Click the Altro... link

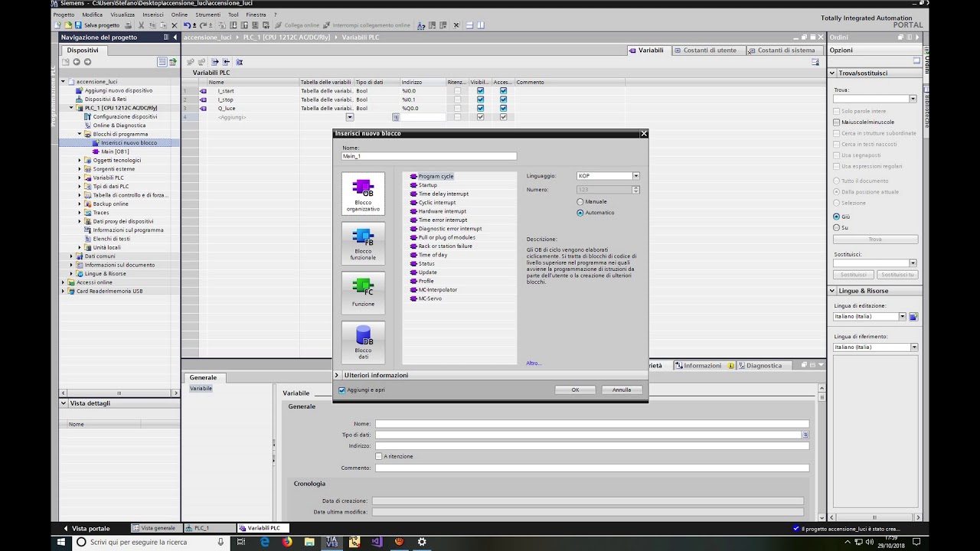tap(534, 363)
